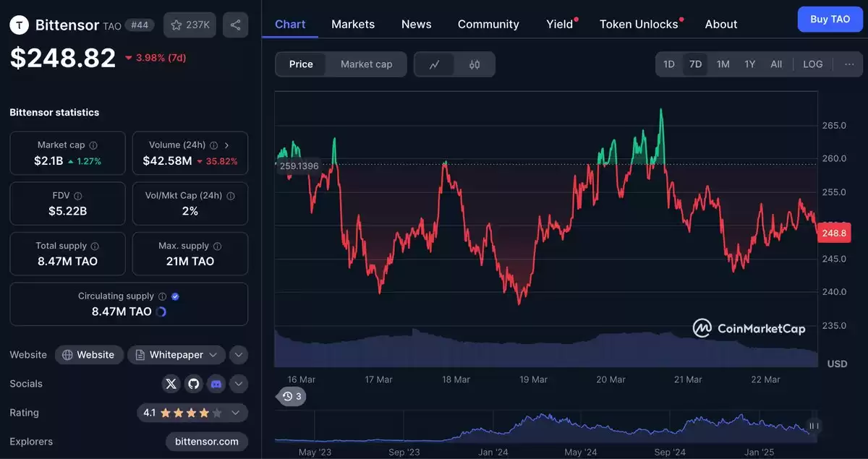Select the All time range
The height and width of the screenshot is (459, 868).
[x=776, y=64]
